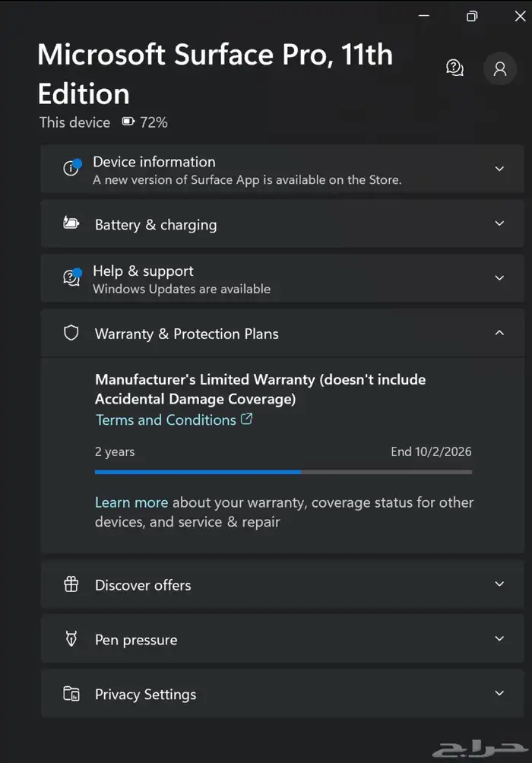The height and width of the screenshot is (763, 532).
Task: Click the Privacy Settings icon
Action: point(71,694)
